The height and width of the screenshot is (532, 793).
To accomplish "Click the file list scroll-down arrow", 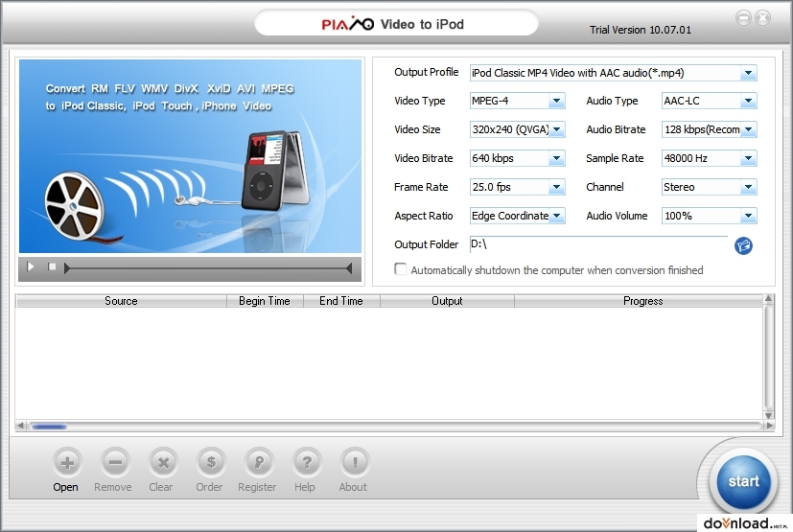I will pyautogui.click(x=768, y=415).
